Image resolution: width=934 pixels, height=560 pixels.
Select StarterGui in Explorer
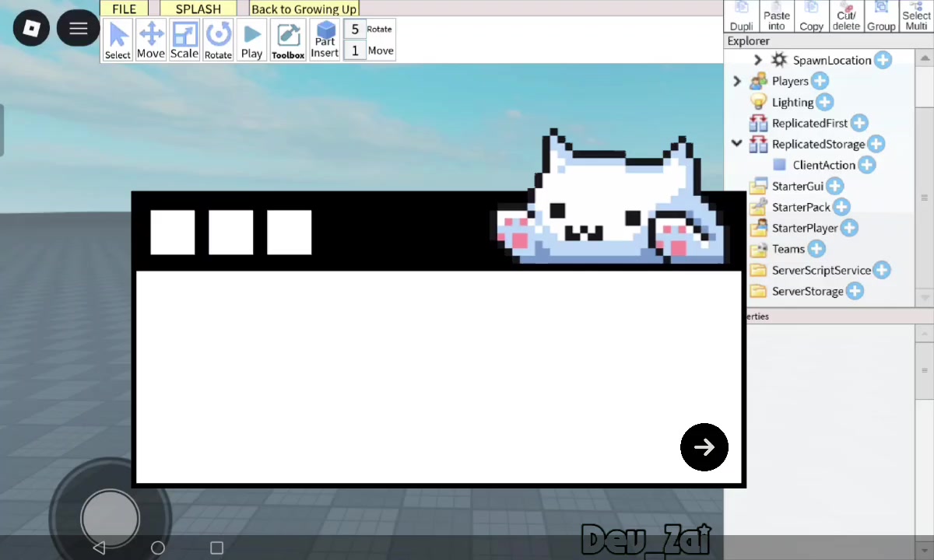pyautogui.click(x=797, y=186)
